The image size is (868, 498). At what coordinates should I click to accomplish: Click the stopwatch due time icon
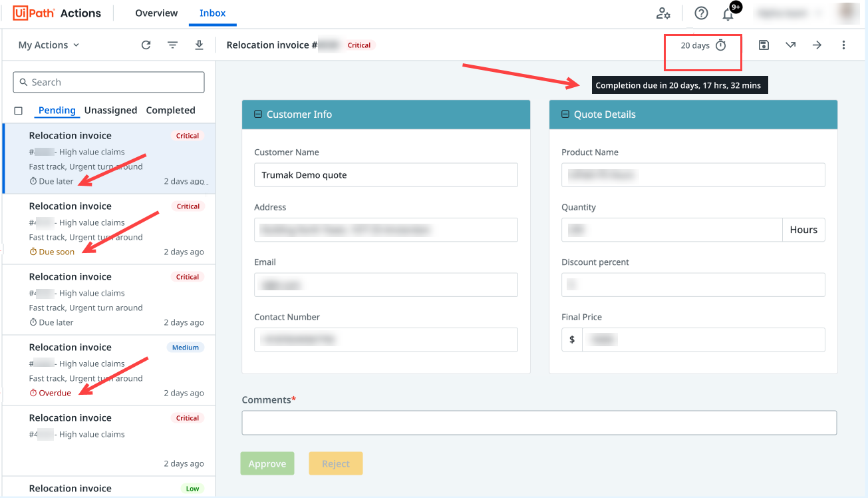tap(721, 45)
